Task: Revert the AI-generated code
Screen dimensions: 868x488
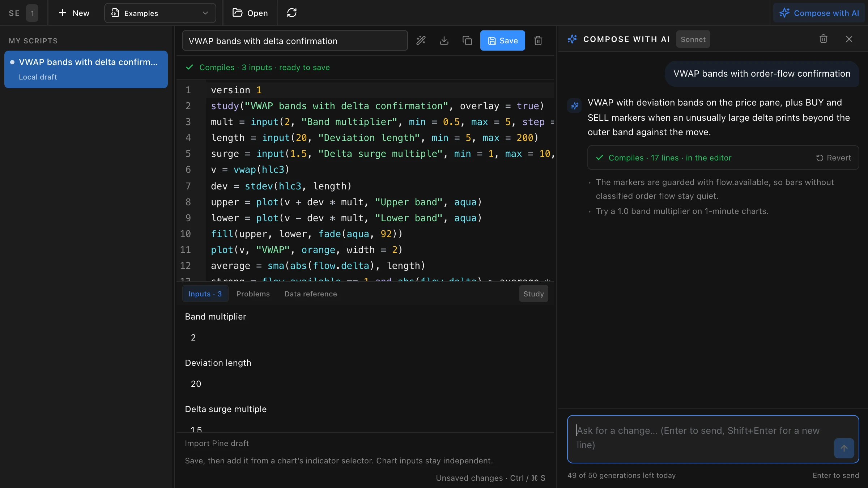Action: coord(834,158)
